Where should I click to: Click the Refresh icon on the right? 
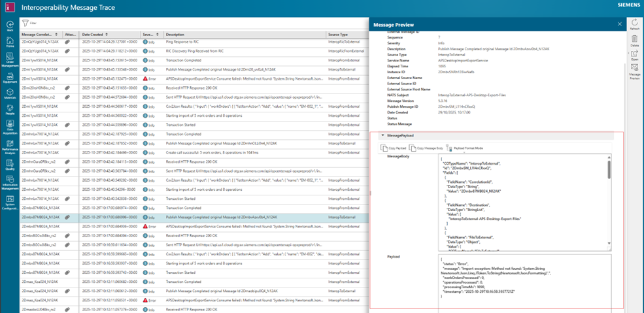[634, 25]
